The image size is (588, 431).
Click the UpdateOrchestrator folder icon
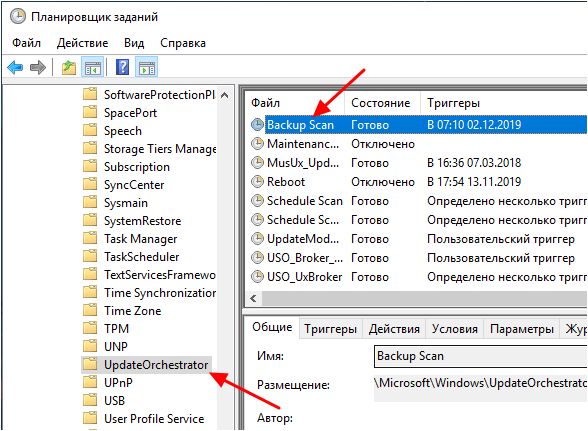[x=90, y=364]
